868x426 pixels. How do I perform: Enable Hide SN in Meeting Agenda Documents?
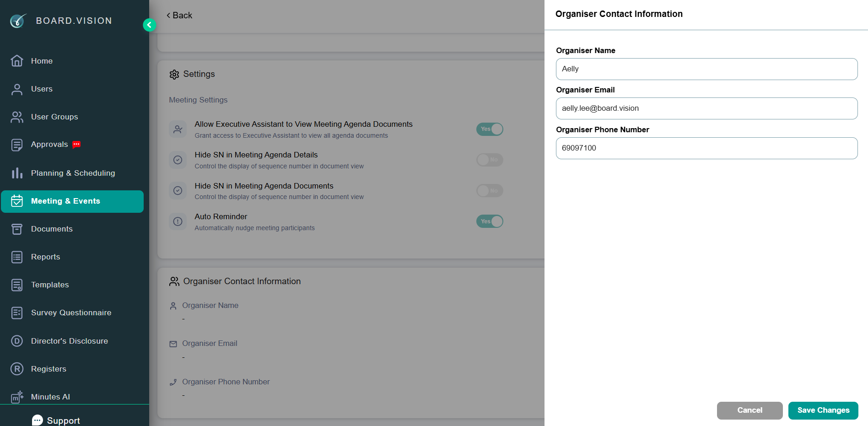(490, 191)
